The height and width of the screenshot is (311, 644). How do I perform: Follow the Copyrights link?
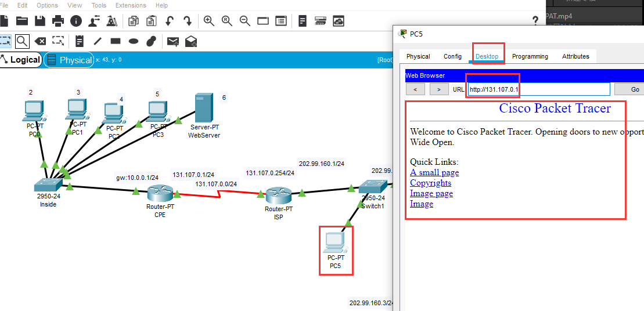pos(430,183)
